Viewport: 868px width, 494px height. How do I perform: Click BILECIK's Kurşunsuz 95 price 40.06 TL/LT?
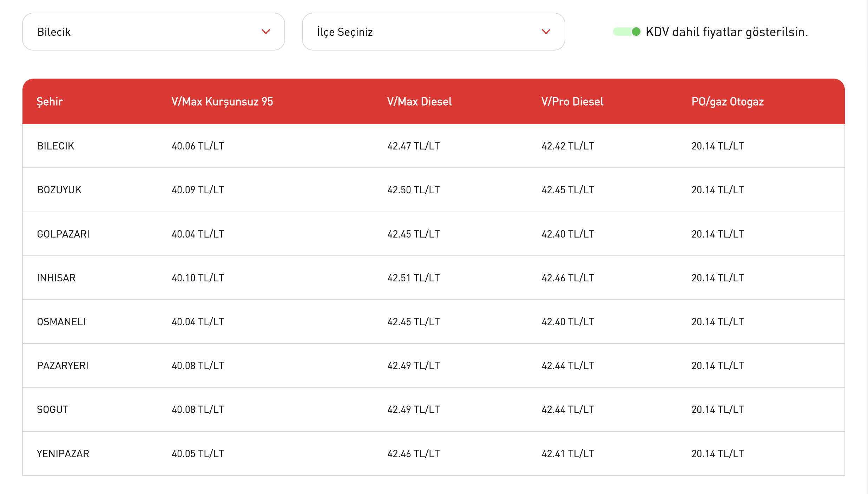tap(198, 146)
